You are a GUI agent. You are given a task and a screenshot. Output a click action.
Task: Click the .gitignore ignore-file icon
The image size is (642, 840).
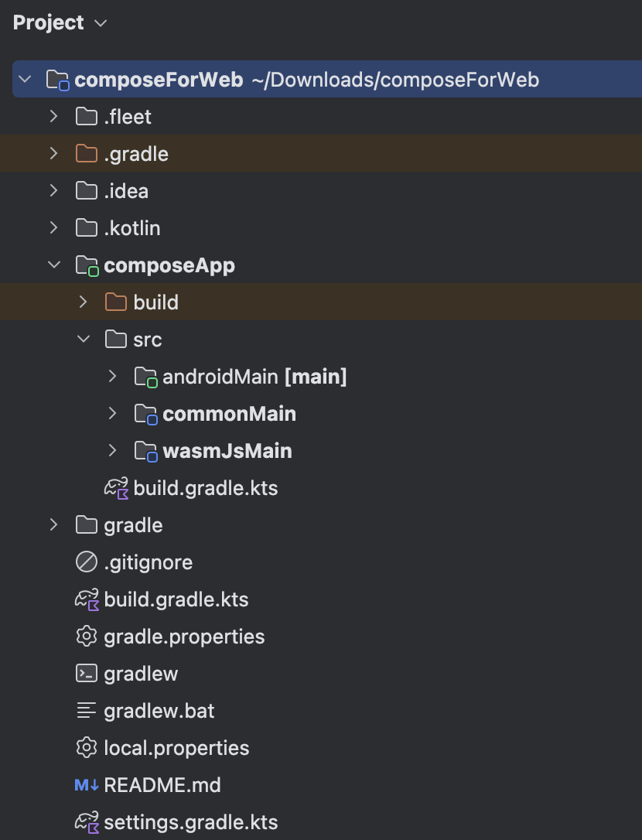pos(87,562)
